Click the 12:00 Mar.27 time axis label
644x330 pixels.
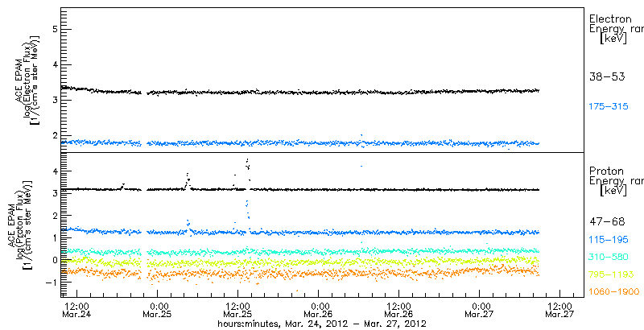point(559,311)
